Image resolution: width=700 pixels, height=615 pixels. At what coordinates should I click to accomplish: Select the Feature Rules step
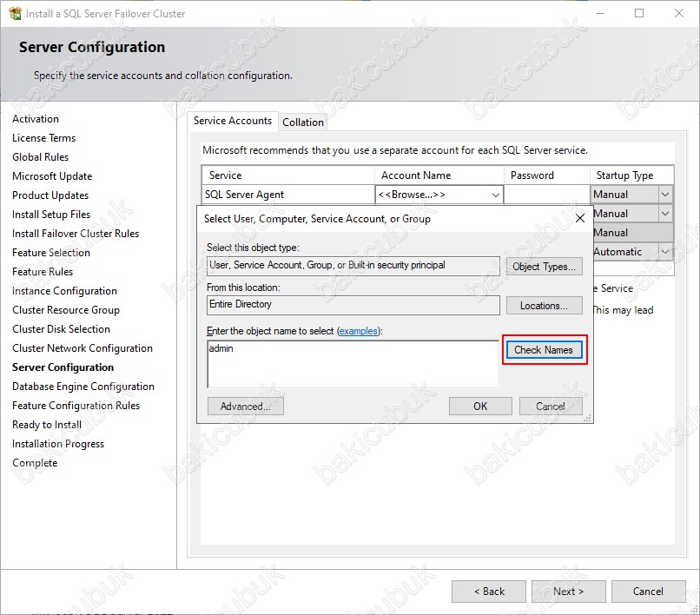click(43, 272)
